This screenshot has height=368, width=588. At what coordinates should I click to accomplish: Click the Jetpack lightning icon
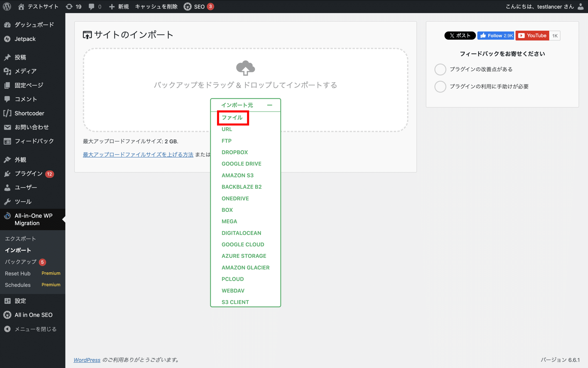coord(7,39)
